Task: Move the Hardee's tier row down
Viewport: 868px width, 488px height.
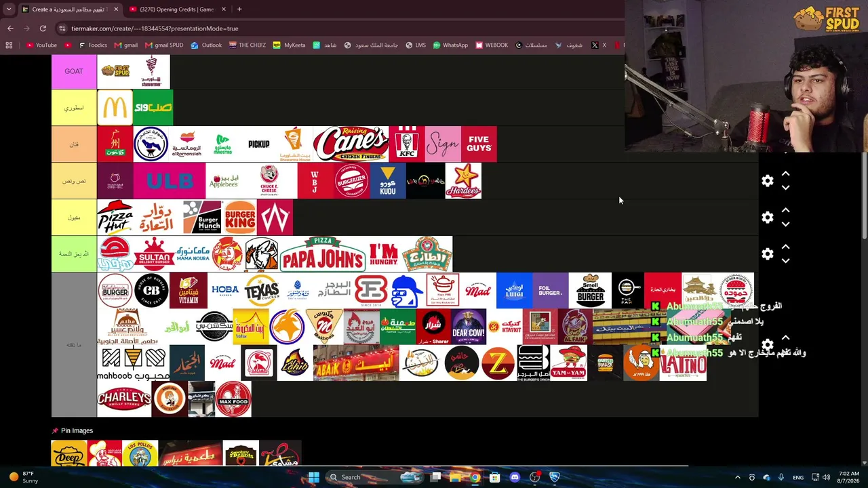Action: click(785, 188)
